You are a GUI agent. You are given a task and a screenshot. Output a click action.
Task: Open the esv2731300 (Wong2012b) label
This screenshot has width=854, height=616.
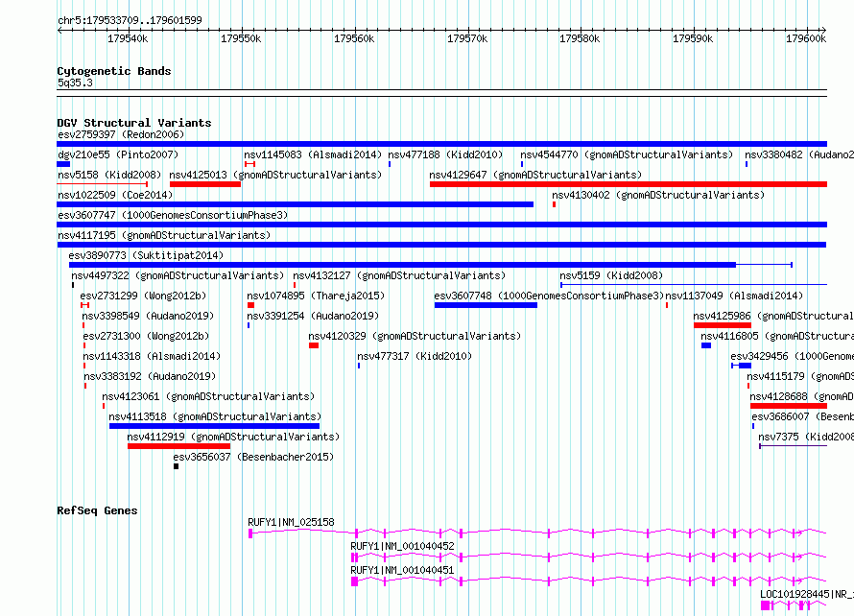146,336
